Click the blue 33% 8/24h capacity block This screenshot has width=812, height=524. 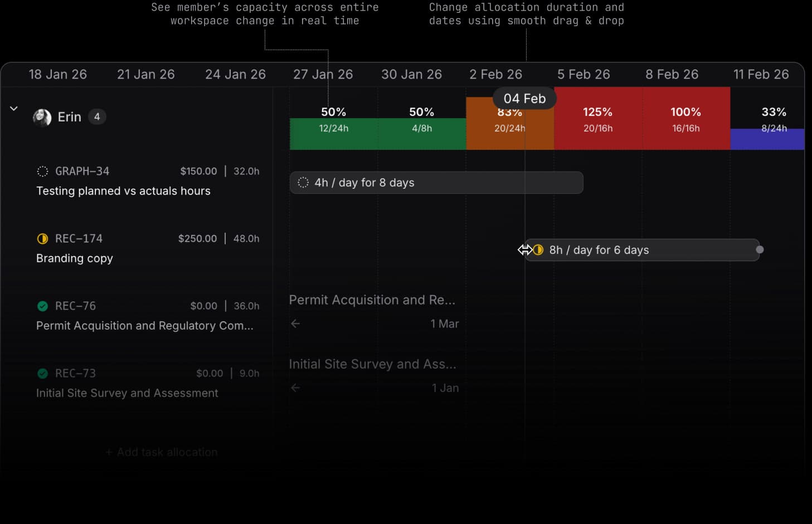click(767, 139)
